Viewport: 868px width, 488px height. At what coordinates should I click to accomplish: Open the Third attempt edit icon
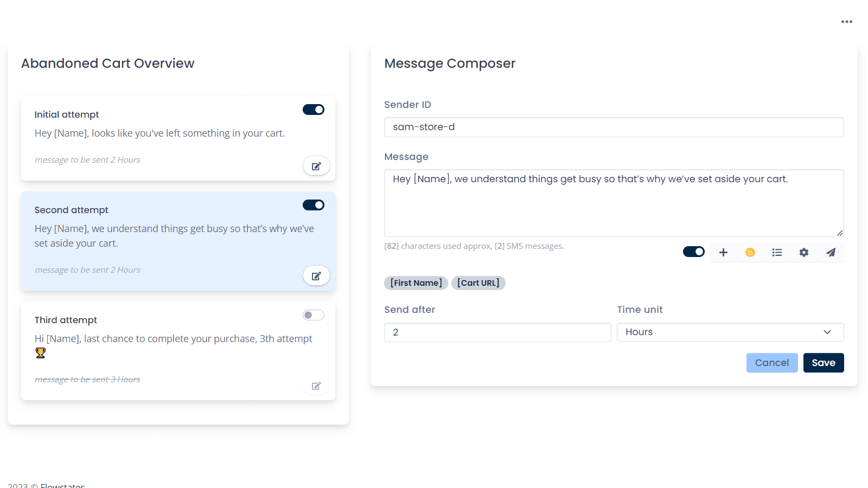[316, 386]
